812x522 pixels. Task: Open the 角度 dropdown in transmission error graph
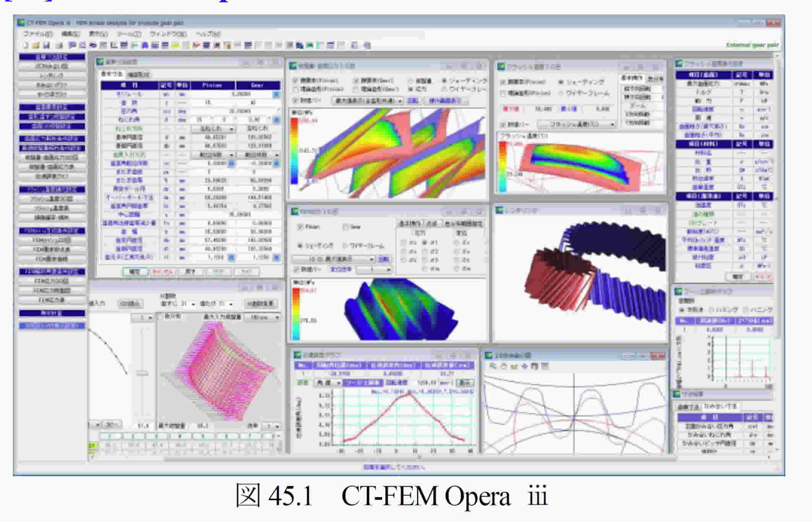coord(327,382)
